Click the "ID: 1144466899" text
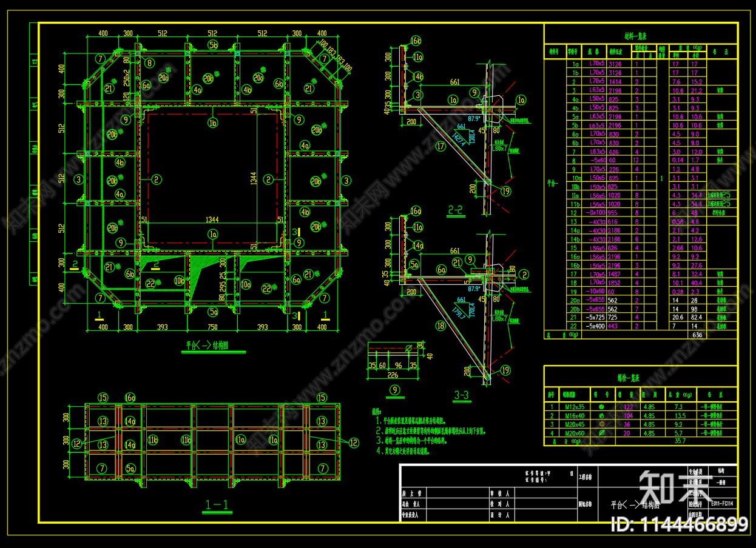This screenshot has height=548, width=756. coord(679,524)
